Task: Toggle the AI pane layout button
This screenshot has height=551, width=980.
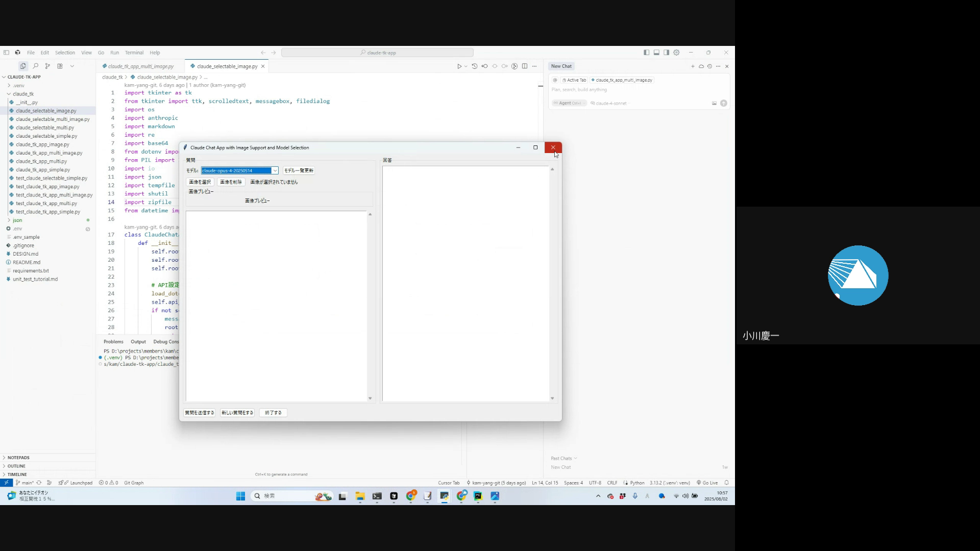Action: coord(666,53)
